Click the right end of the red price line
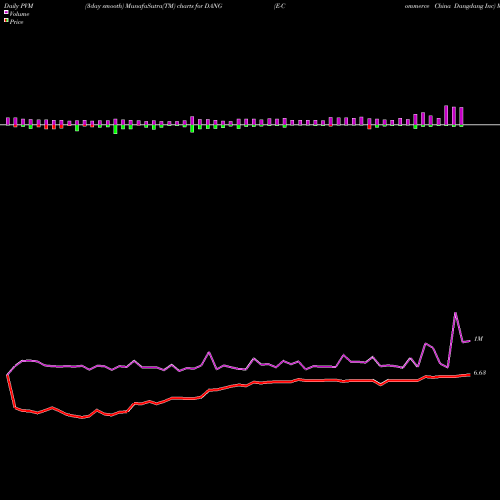 [x=469, y=375]
